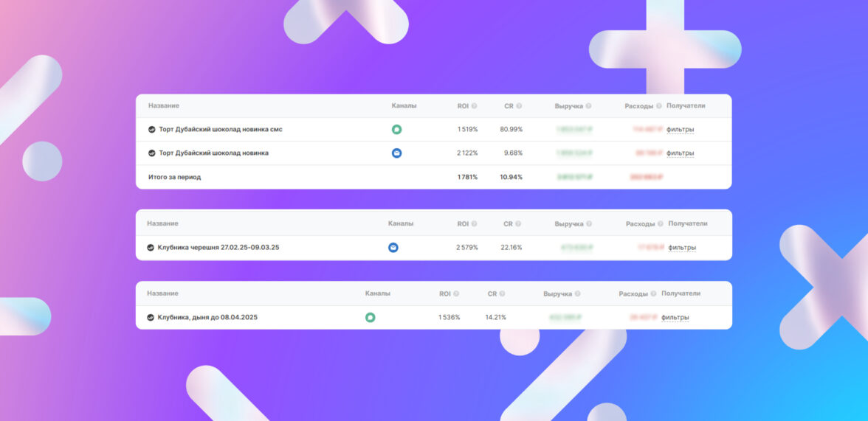Open the campaign name with 9.68% CR

pos(214,153)
